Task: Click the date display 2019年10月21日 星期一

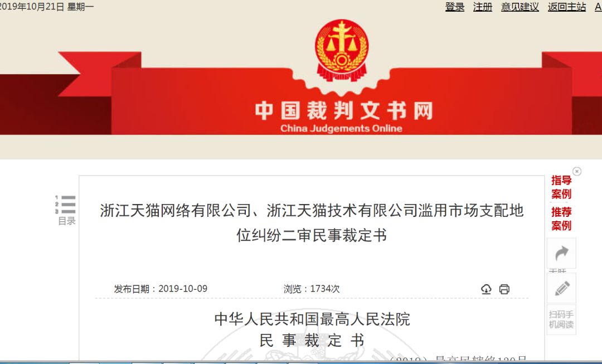Action: 46,7
